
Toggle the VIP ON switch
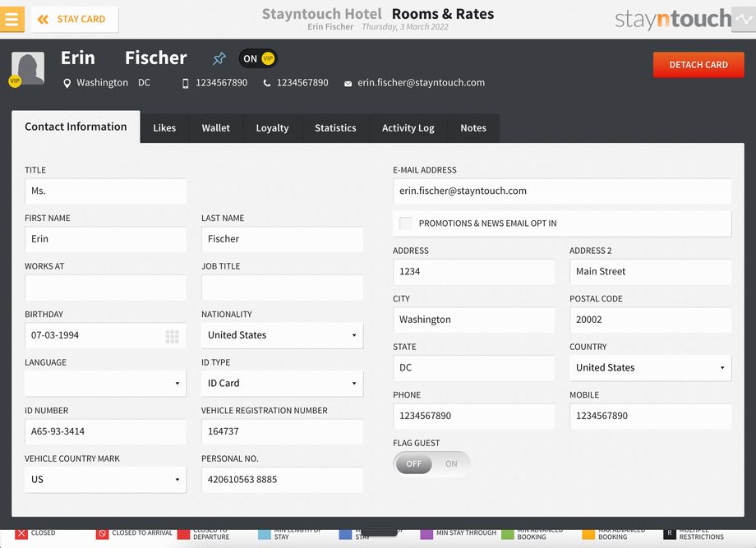(258, 59)
